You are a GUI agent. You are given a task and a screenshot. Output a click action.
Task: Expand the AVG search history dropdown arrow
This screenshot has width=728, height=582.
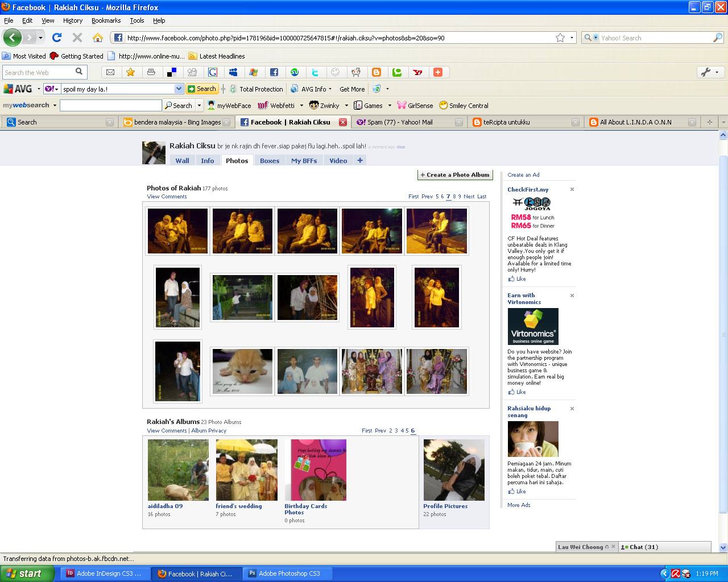click(x=179, y=89)
